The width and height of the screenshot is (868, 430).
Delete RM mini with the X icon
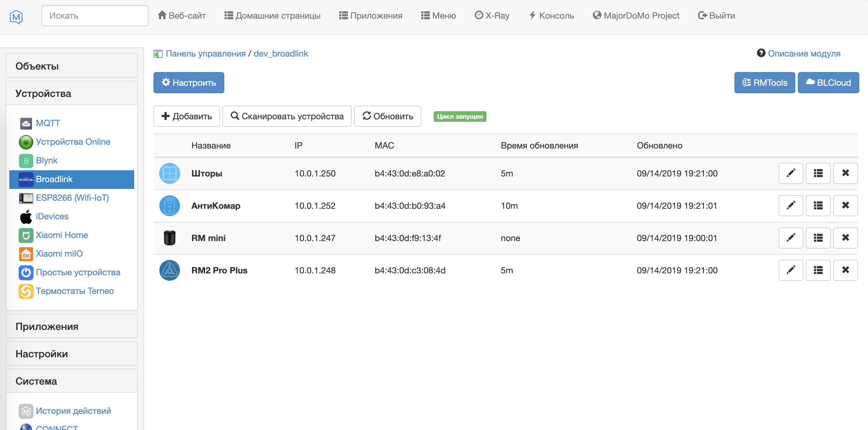[x=845, y=238]
